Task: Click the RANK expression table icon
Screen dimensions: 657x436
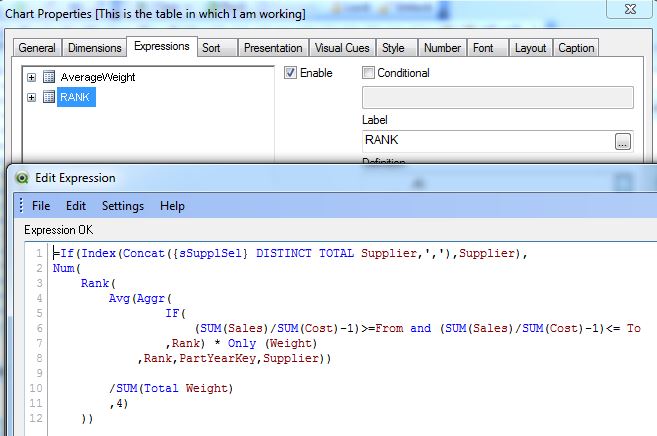Action: tap(49, 97)
